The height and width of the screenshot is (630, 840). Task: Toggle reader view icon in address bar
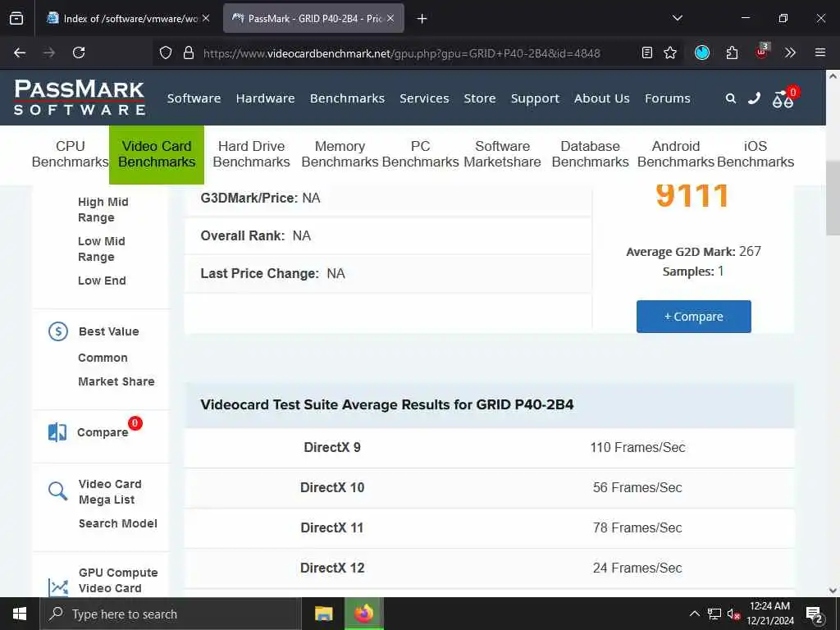coord(647,52)
